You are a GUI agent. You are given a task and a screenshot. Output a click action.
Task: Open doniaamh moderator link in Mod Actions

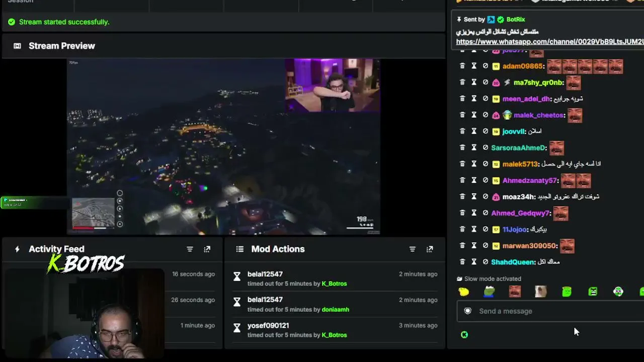point(335,309)
